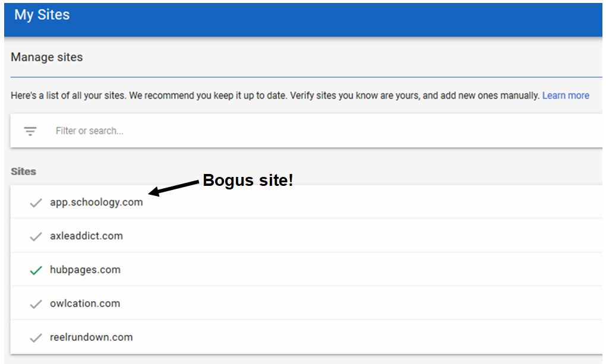Choose owlcation.com from the list
Screen dimensions: 606x364
(x=306, y=303)
